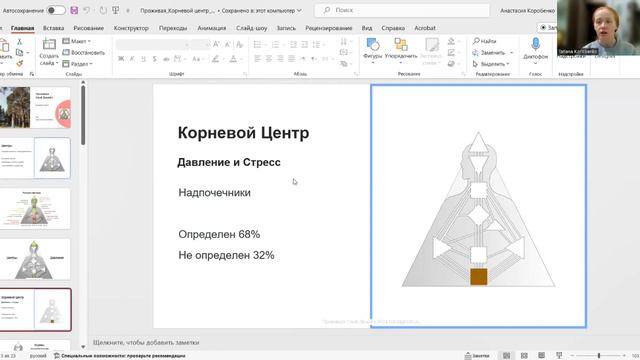This screenshot has height=360, width=640.
Task: Toggle italic К formatting
Action: 132,59
